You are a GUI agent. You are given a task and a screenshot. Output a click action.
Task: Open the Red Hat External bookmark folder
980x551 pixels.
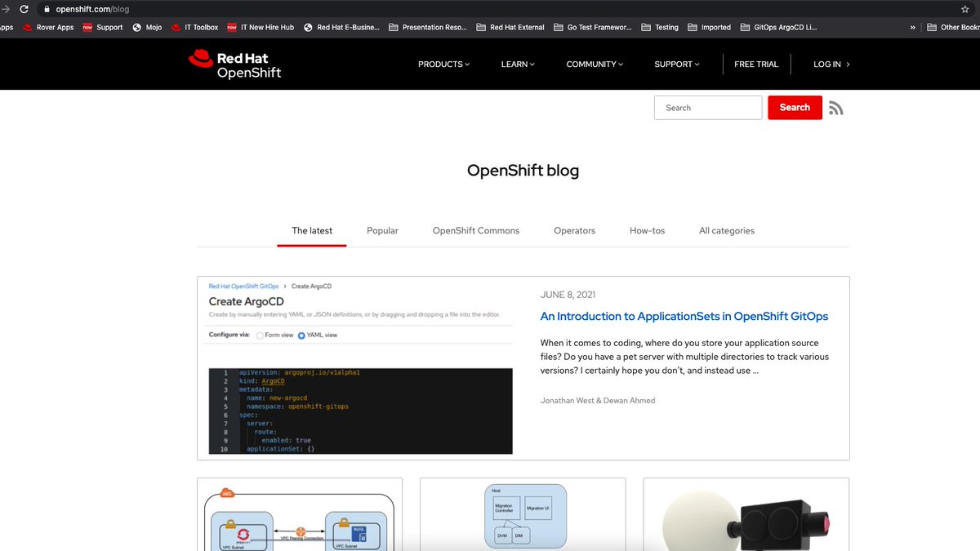510,27
